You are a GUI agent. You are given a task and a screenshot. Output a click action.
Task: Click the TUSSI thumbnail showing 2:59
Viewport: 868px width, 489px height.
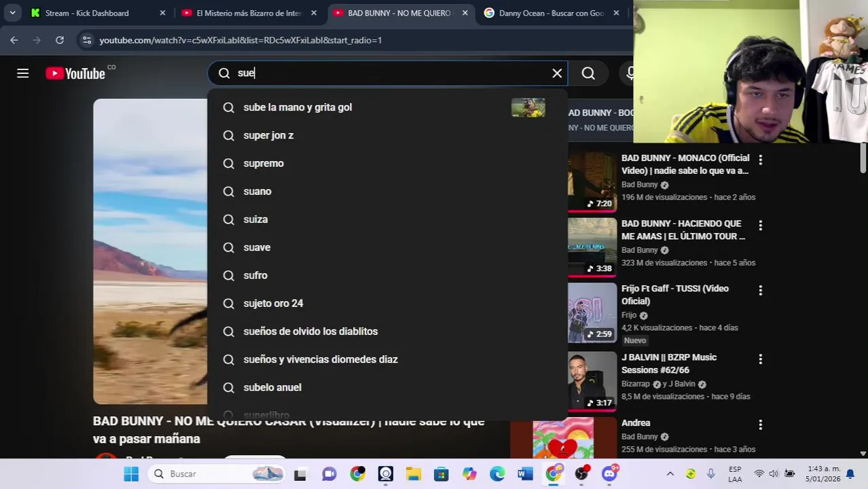point(592,313)
